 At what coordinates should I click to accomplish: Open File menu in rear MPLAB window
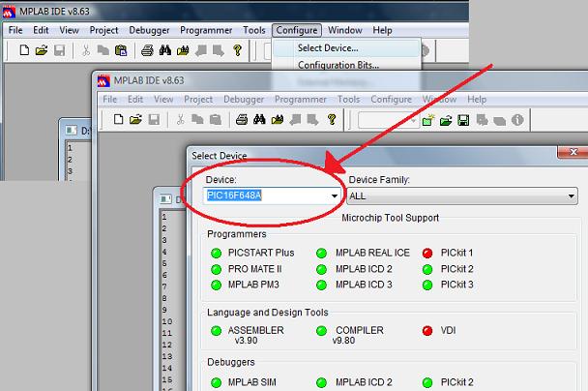point(15,30)
